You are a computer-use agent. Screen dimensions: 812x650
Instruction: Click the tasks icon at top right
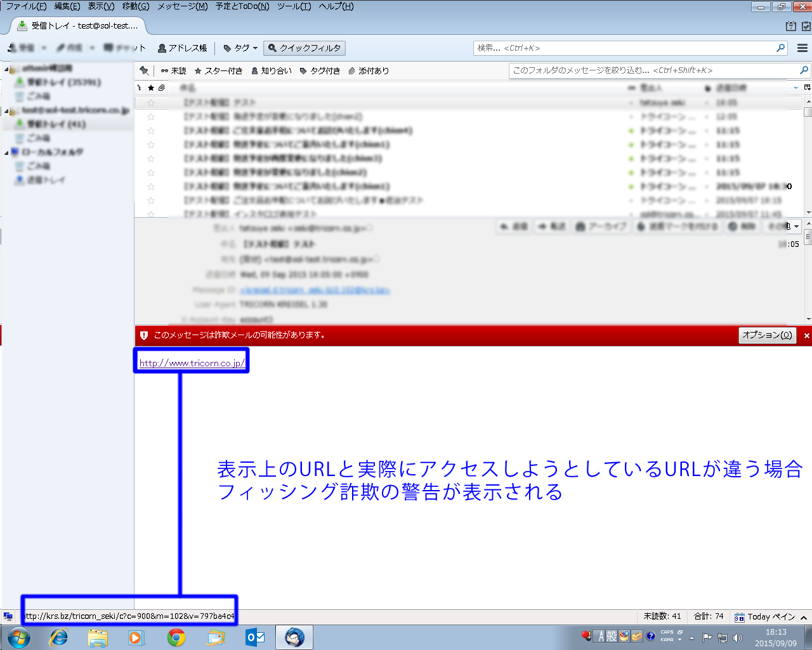(x=806, y=26)
